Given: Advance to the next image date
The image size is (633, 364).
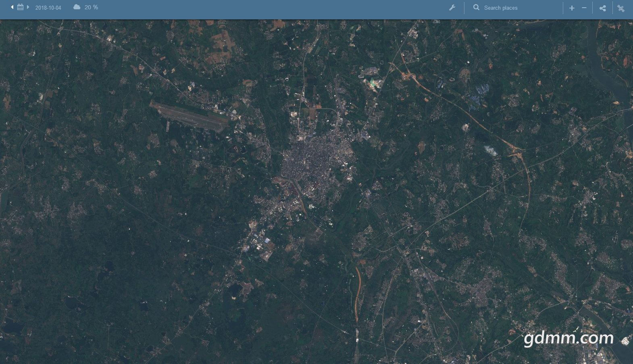Looking at the screenshot, I should click(x=28, y=7).
